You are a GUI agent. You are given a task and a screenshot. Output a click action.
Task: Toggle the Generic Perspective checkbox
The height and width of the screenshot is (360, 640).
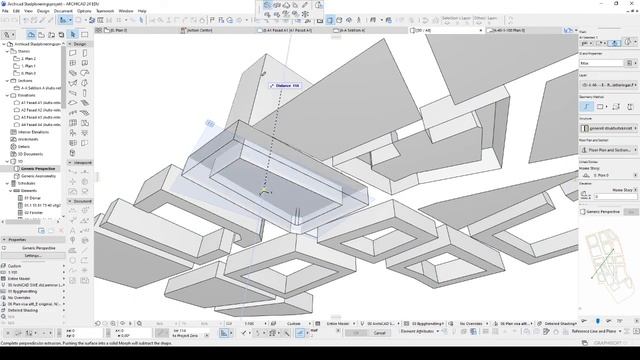pos(583,211)
